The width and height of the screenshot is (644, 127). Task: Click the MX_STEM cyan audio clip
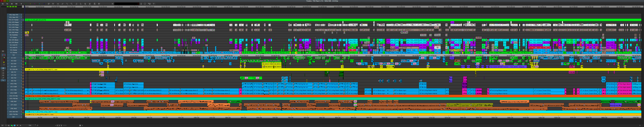click(333, 112)
